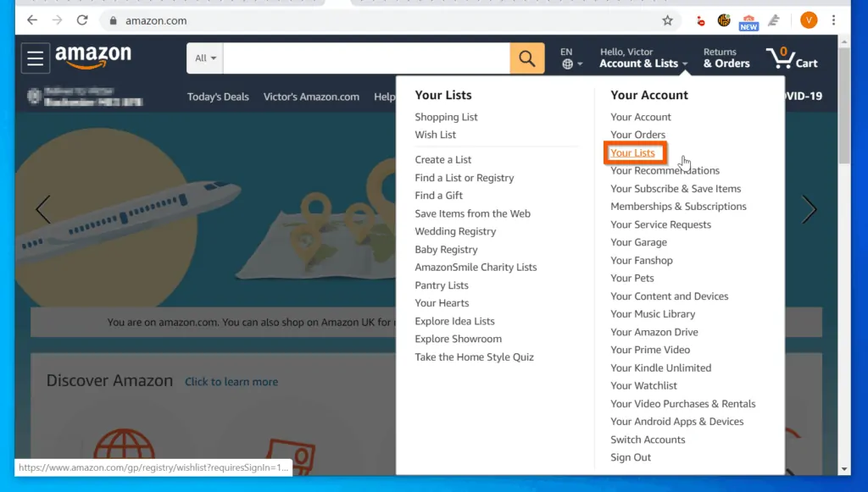This screenshot has height=492, width=868.
Task: Open Your Recommendations
Action: coord(665,171)
